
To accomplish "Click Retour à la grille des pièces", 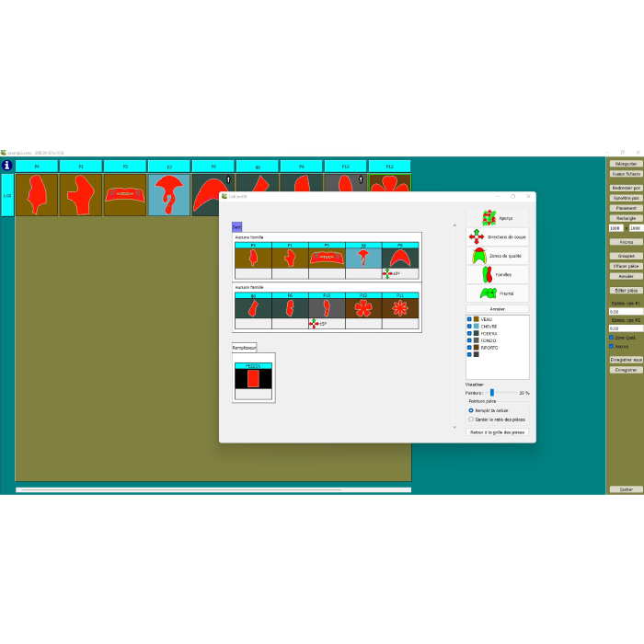I will [497, 432].
